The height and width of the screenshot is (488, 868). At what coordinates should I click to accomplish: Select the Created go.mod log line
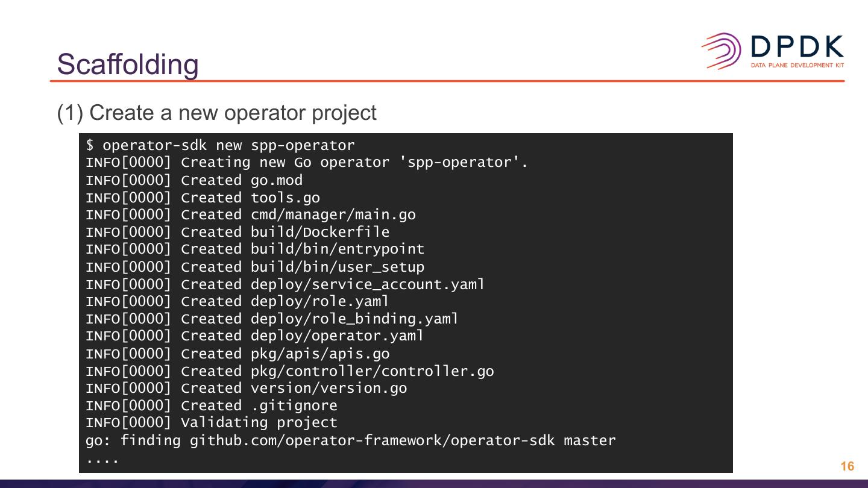[194, 180]
